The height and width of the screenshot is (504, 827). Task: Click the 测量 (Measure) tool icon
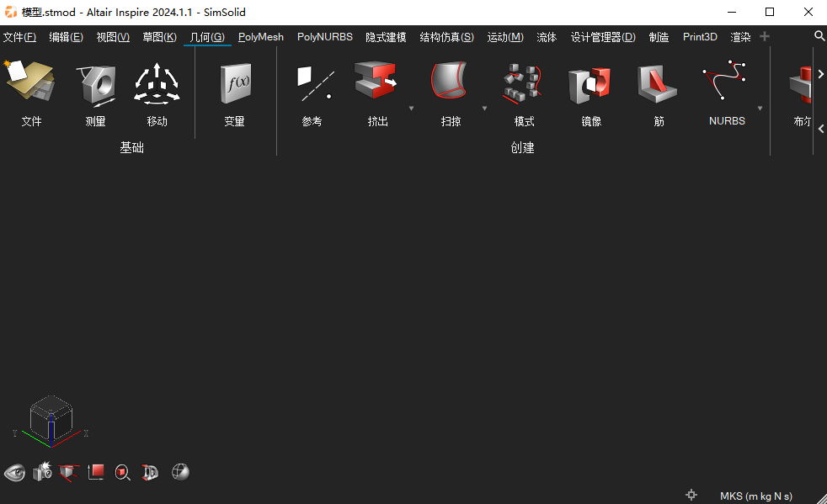[x=95, y=83]
